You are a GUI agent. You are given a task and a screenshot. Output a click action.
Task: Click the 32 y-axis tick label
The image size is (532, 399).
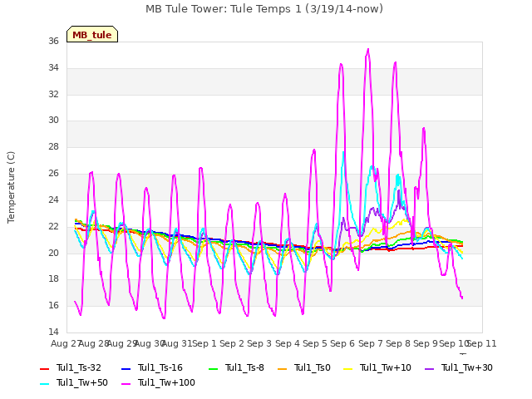coord(53,94)
